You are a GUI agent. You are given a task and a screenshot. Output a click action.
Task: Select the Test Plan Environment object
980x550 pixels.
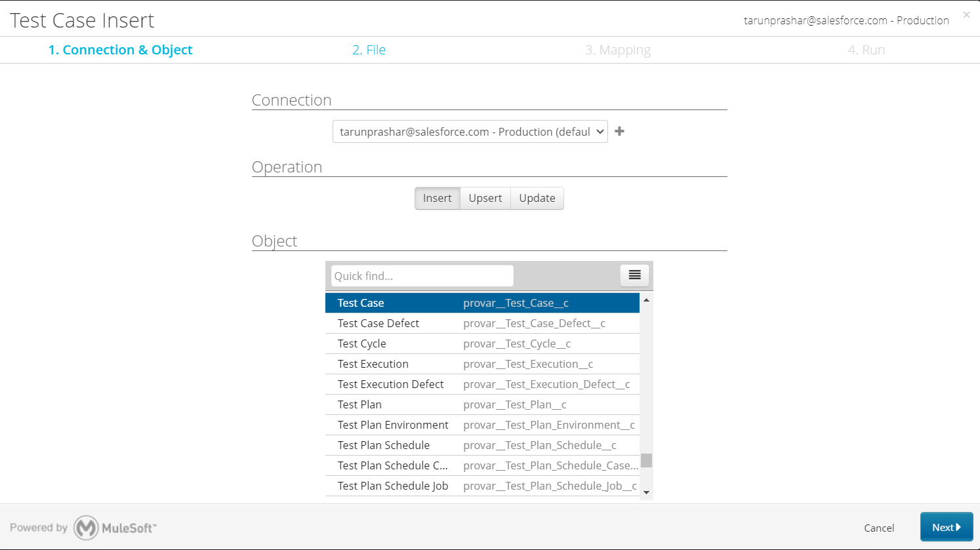tap(482, 425)
